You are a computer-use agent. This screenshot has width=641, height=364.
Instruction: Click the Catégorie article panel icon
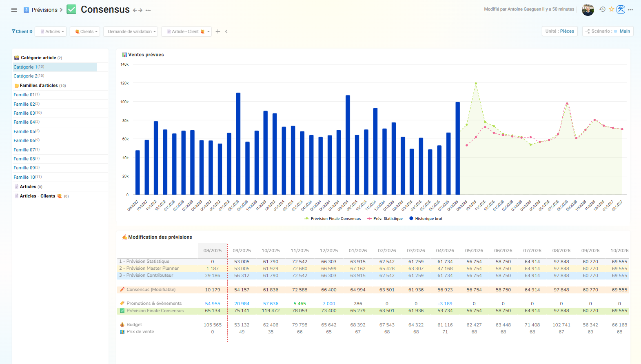17,58
